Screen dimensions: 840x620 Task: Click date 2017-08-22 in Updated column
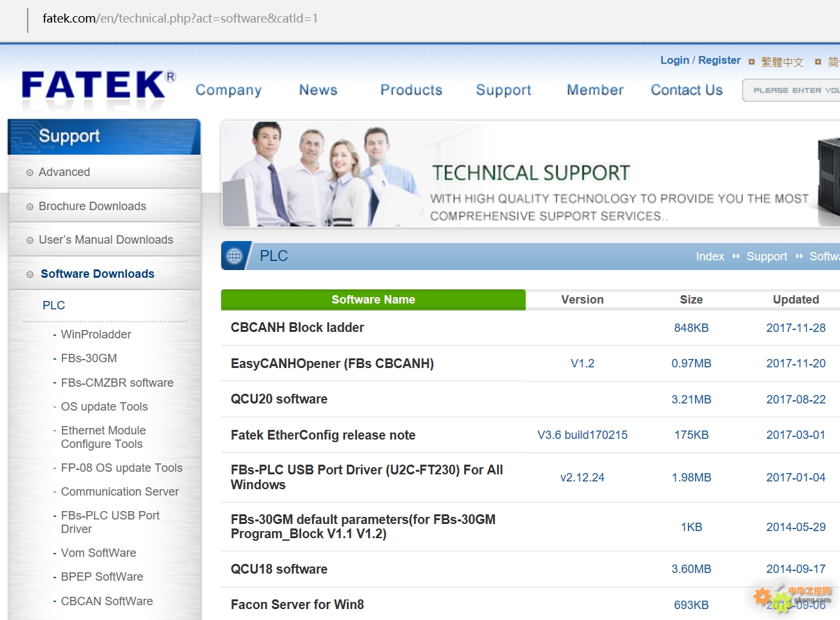click(796, 400)
